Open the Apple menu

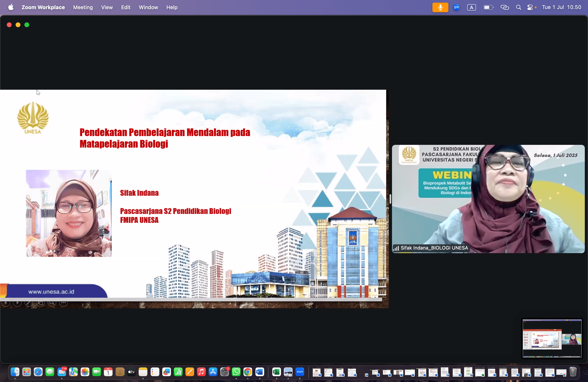(x=11, y=7)
